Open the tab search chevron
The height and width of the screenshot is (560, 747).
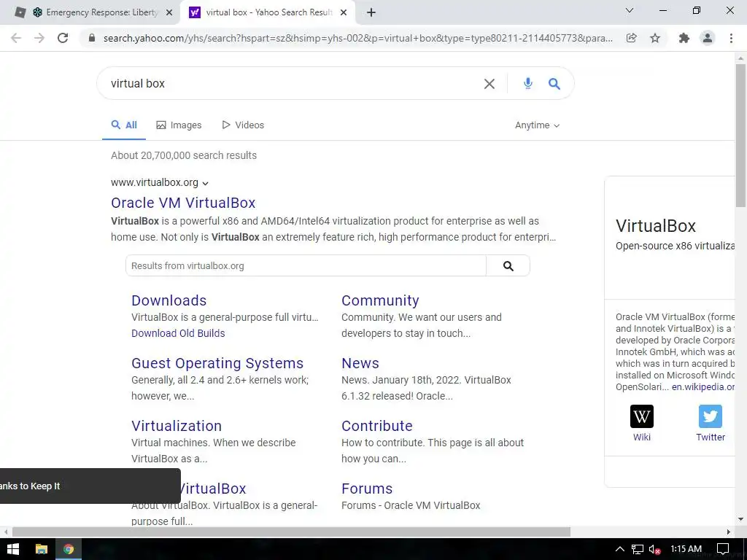(x=630, y=10)
